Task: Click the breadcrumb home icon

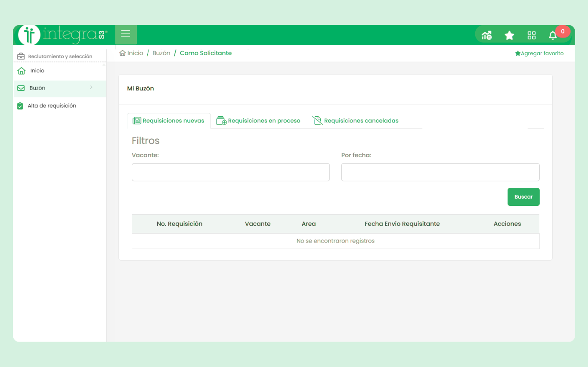Action: (123, 53)
